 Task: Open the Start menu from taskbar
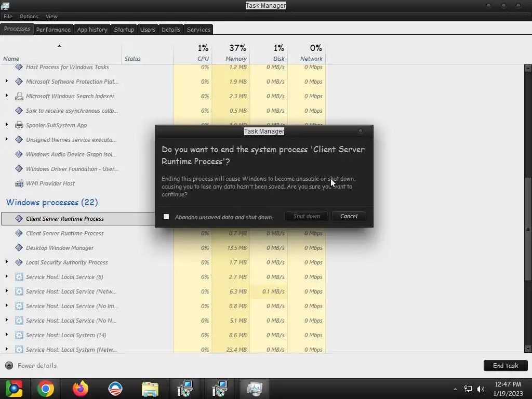pyautogui.click(x=14, y=389)
